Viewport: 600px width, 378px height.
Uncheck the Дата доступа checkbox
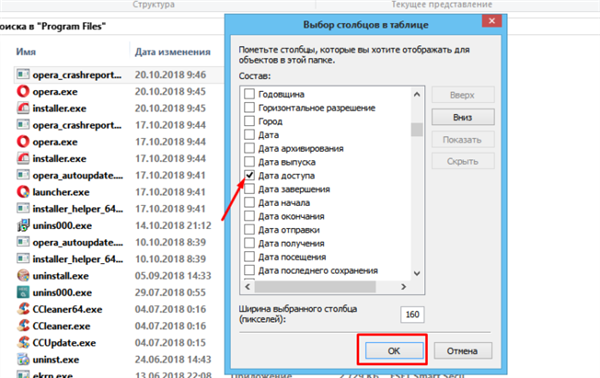point(249,175)
